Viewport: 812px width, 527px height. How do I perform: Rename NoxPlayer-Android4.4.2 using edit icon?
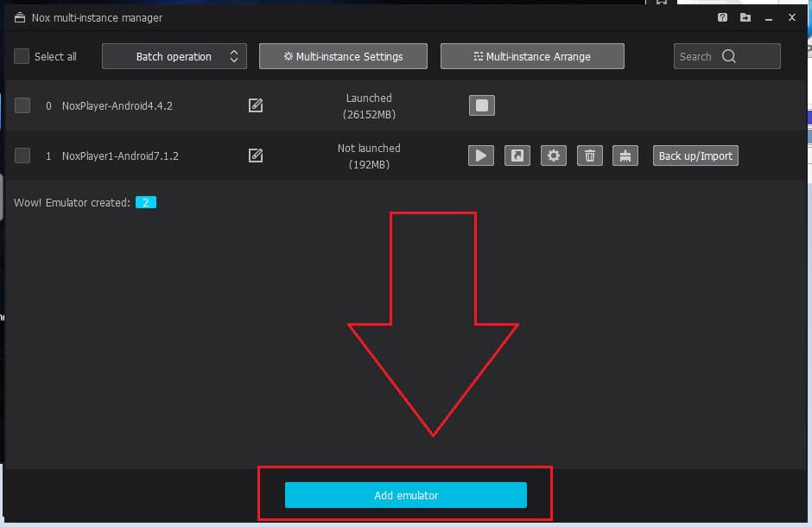click(x=256, y=105)
